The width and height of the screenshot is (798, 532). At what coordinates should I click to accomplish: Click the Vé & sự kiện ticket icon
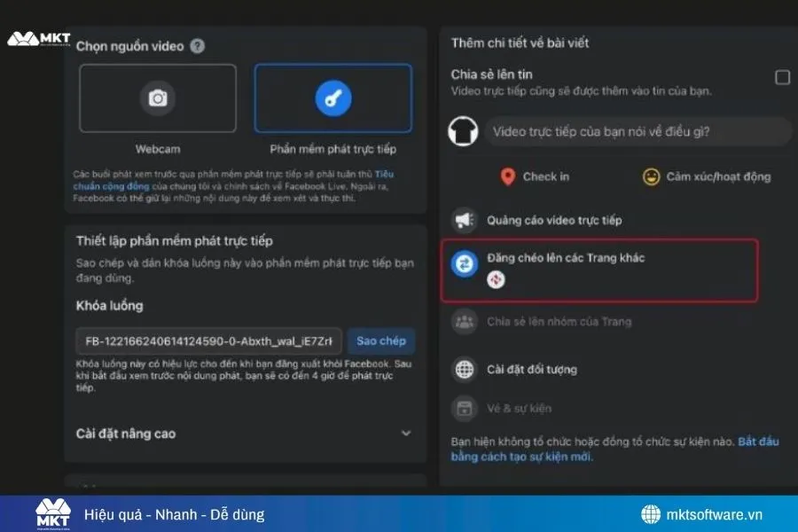[465, 407]
